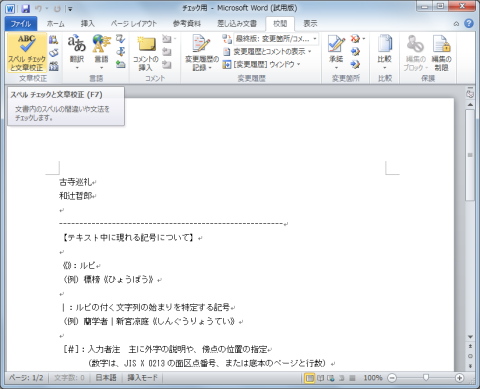Switch to the 差し込み文書 tab
The image size is (480, 389).
click(x=237, y=24)
